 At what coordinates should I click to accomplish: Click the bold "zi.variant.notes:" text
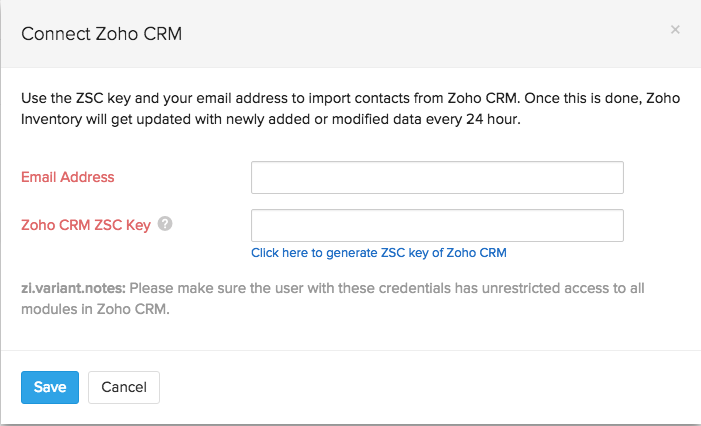pos(73,288)
